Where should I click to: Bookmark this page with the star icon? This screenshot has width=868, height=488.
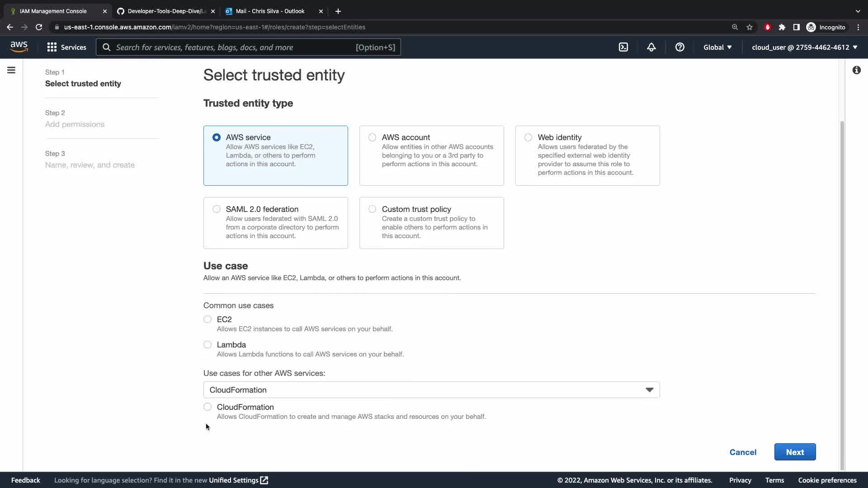coord(750,27)
